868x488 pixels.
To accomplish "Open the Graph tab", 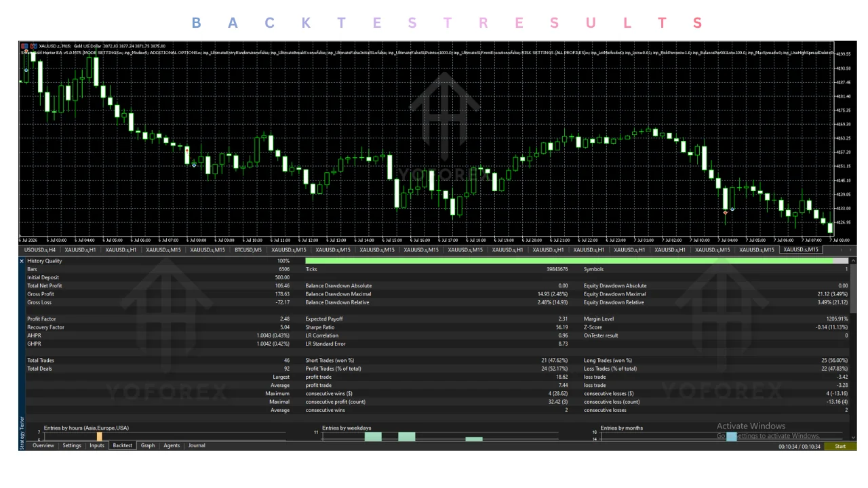I will 148,445.
